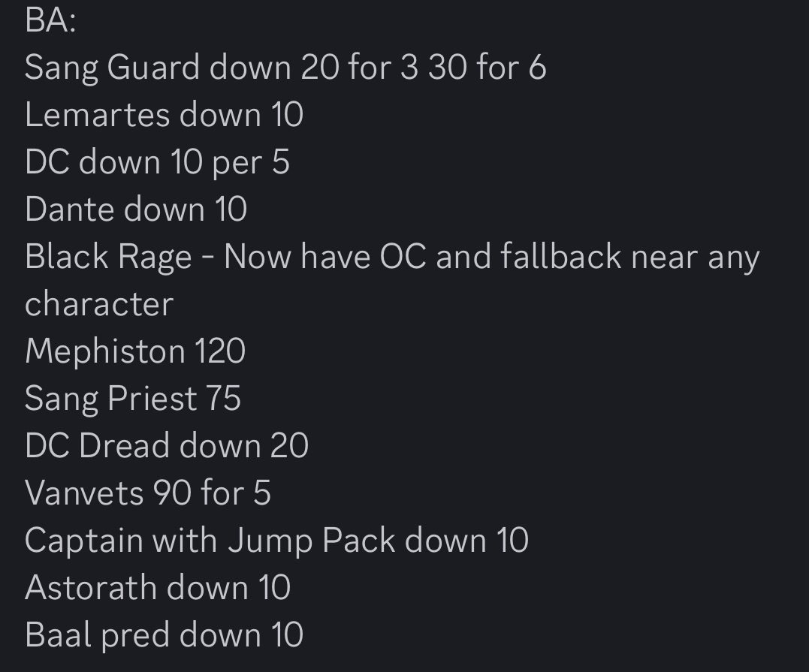
Task: Select the 'Vanvets 90 for 5' line
Action: click(x=147, y=493)
